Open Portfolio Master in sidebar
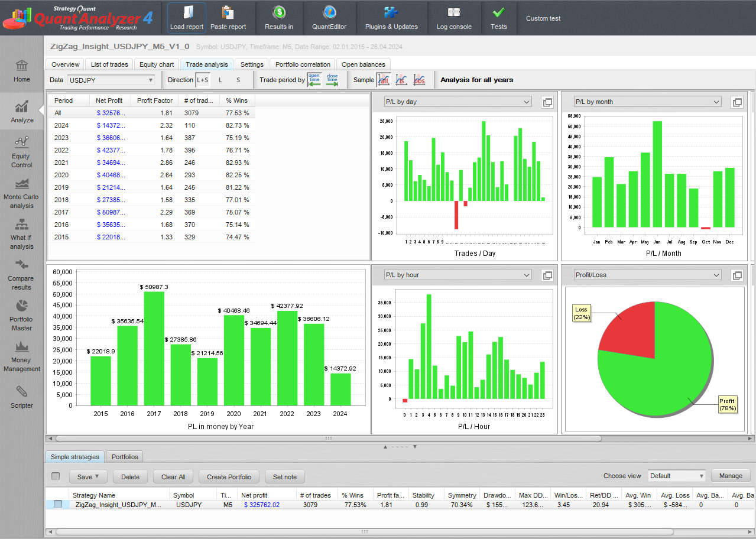 [22, 315]
